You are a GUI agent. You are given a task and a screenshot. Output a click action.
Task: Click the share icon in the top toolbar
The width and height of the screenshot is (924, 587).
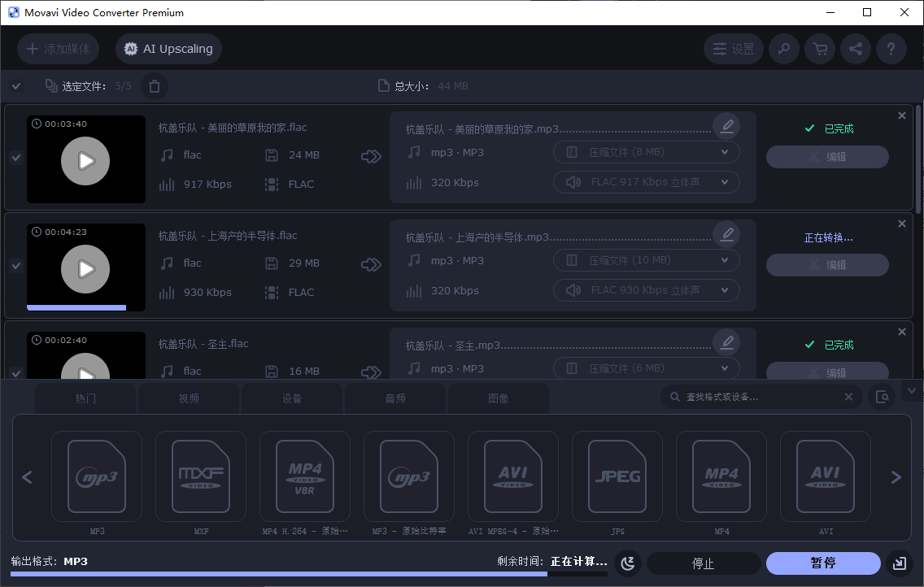[x=855, y=49]
